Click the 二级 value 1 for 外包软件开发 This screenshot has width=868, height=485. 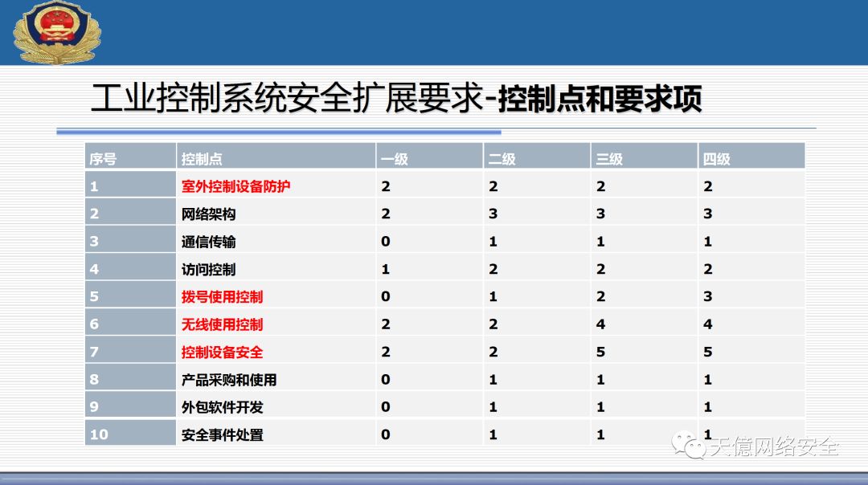click(493, 407)
